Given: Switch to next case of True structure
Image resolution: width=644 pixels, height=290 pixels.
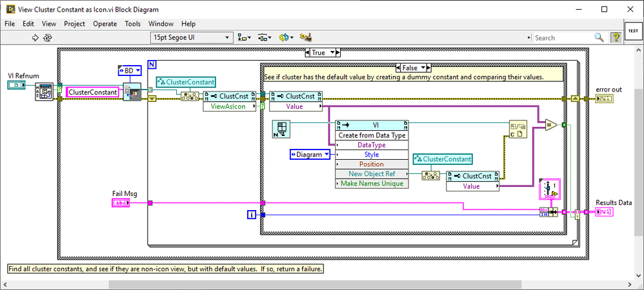Looking at the screenshot, I should tap(337, 53).
